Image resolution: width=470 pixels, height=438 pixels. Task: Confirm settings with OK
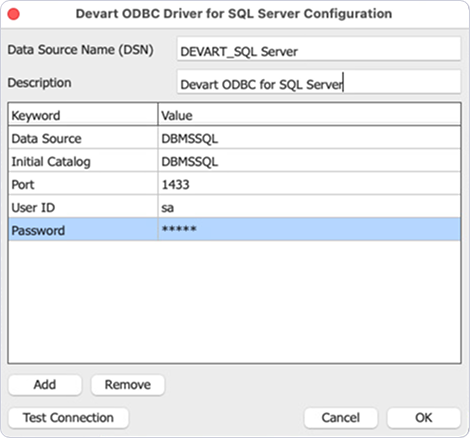(424, 418)
